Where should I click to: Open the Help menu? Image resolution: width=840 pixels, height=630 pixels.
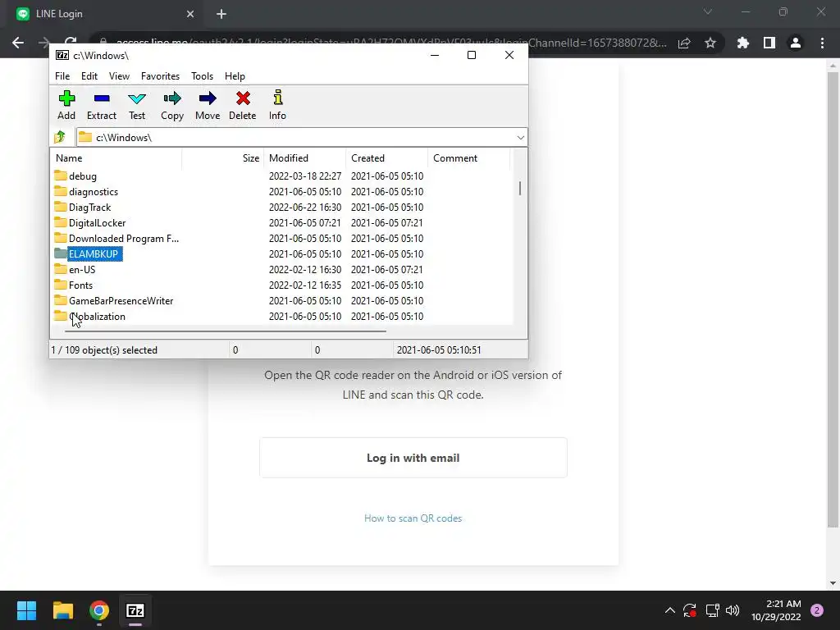235,76
